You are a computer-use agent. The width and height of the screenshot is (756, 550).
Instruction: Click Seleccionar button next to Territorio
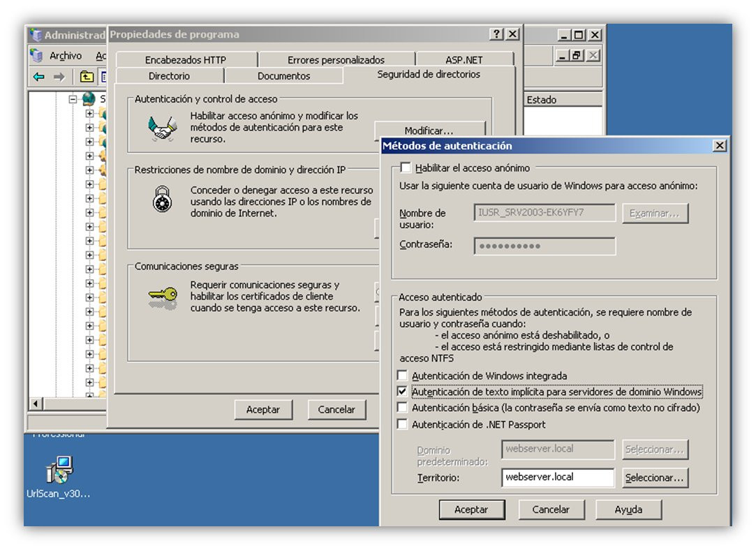(x=655, y=477)
